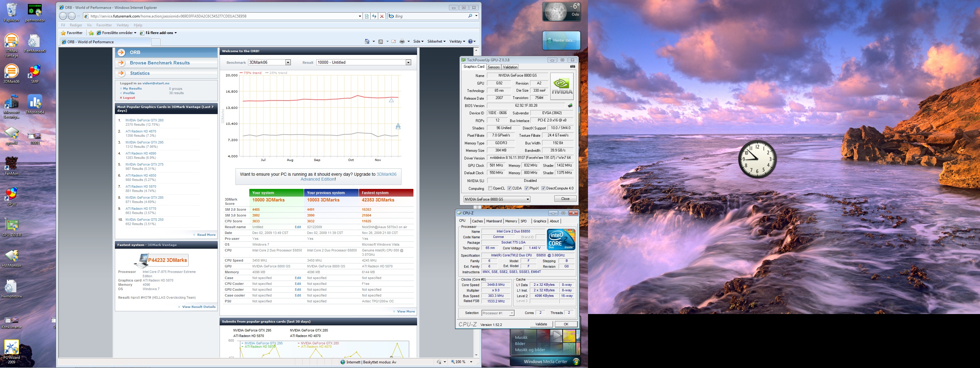Click the Validate button in CPU-Z
This screenshot has width=980, height=368.
(x=541, y=324)
